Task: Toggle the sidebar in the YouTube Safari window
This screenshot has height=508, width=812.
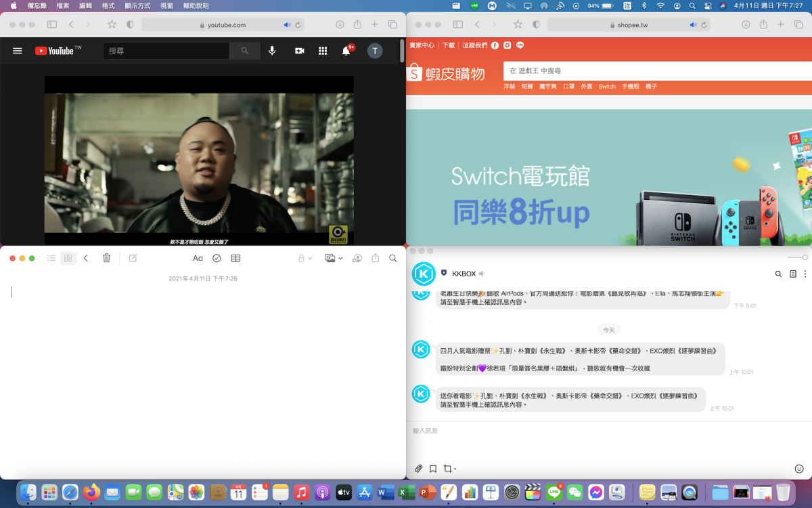Action: 51,24
